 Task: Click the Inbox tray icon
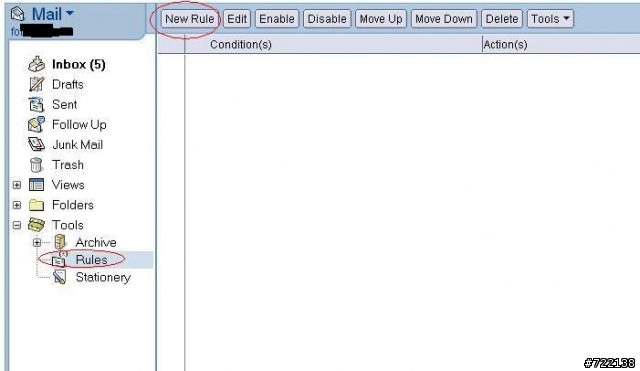click(36, 64)
